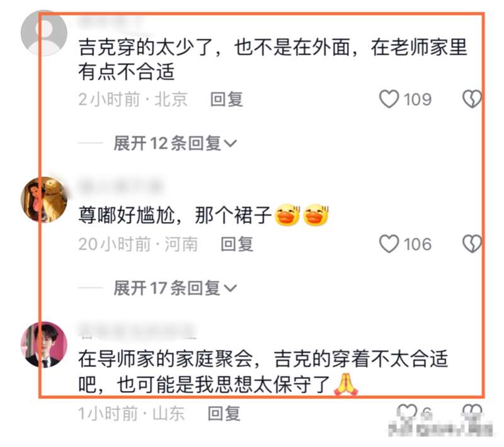The width and height of the screenshot is (504, 447).
Task: Expand the 17 replies thread
Action: pos(175,288)
